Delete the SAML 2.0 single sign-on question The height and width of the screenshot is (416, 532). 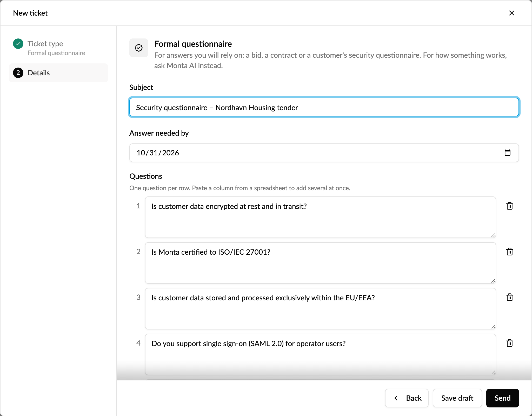click(x=509, y=343)
